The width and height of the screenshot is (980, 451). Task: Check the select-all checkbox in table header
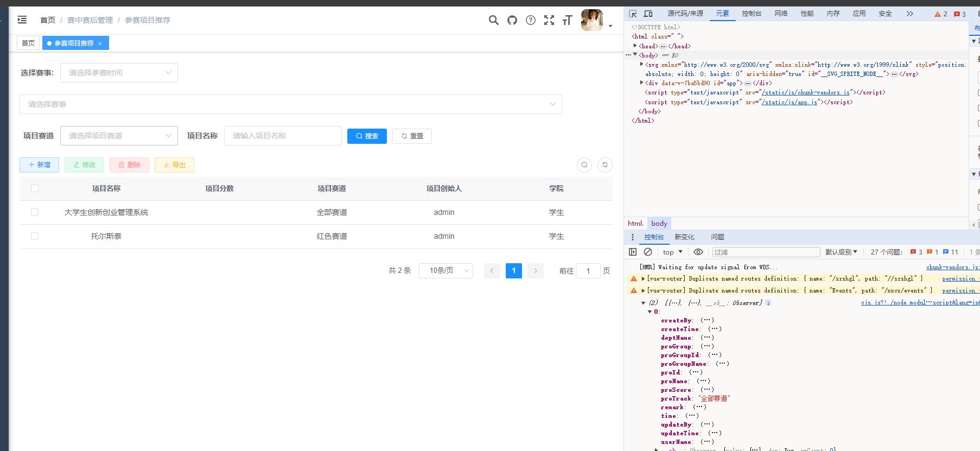[35, 188]
